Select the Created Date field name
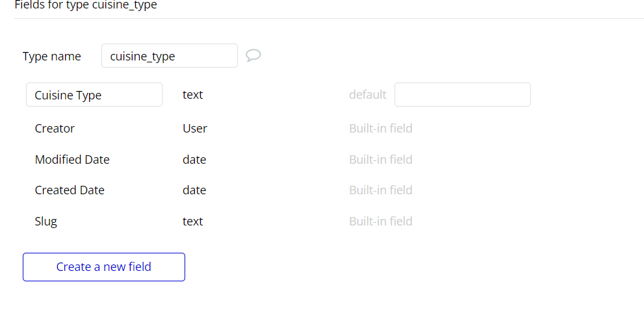This screenshot has height=332, width=644. tap(70, 190)
